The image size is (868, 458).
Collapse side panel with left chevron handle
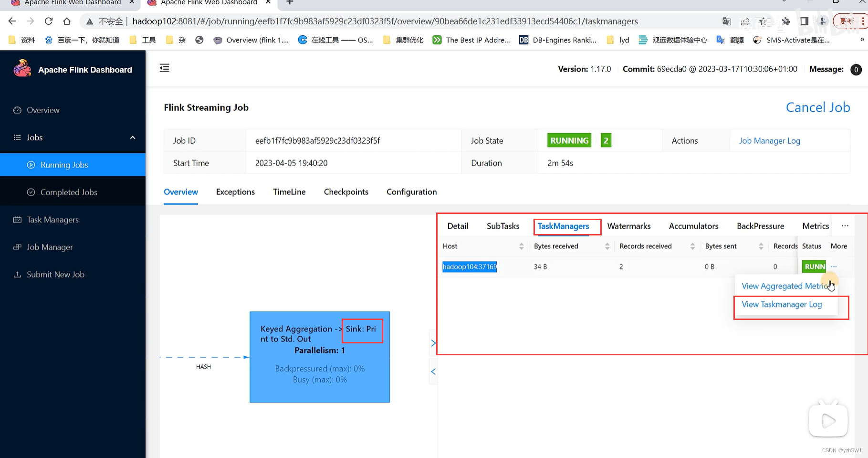click(x=433, y=372)
